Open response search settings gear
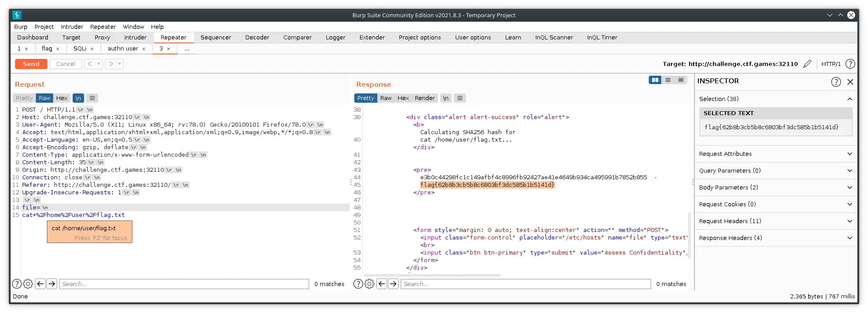The width and height of the screenshot is (868, 313). click(369, 284)
